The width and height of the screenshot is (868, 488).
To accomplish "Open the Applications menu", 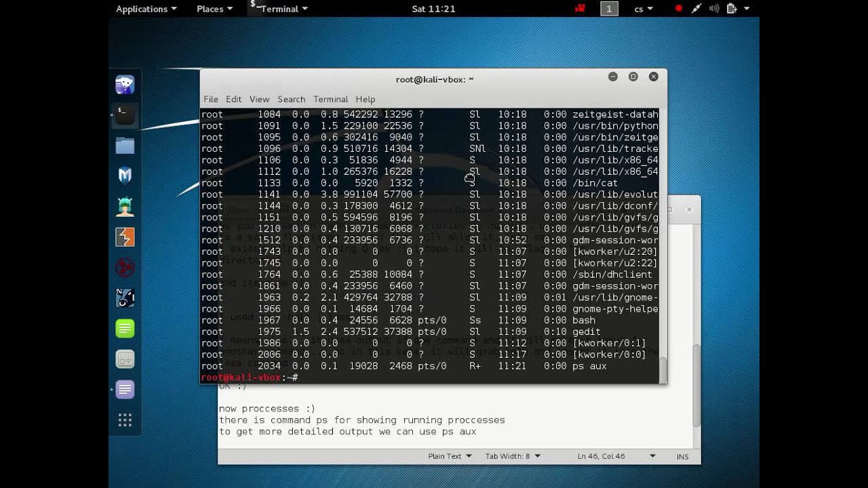I will (x=146, y=9).
